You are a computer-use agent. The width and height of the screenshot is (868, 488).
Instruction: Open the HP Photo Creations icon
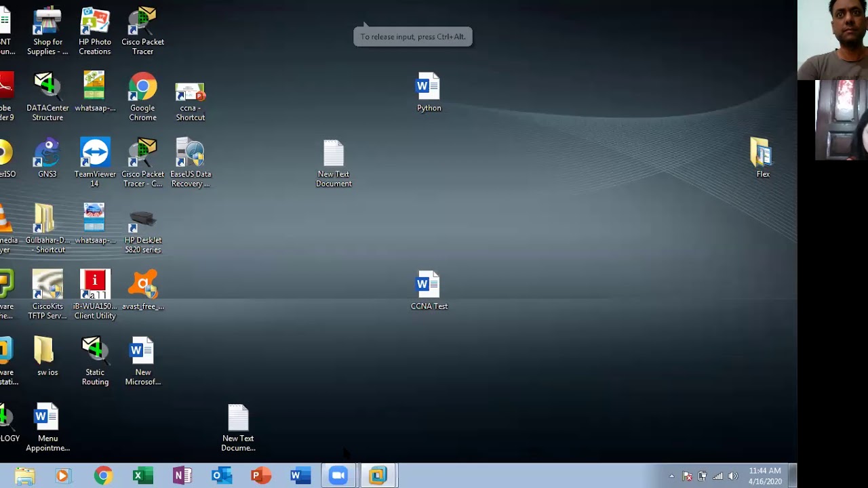point(95,31)
